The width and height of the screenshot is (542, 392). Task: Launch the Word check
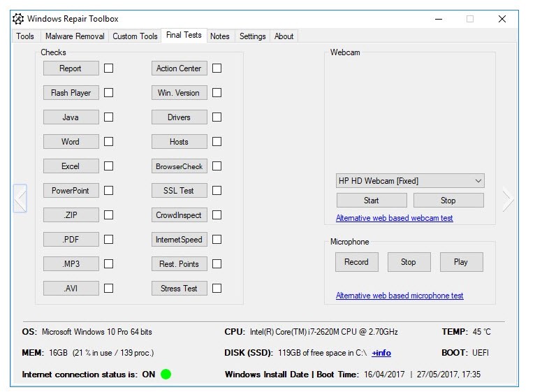[71, 141]
